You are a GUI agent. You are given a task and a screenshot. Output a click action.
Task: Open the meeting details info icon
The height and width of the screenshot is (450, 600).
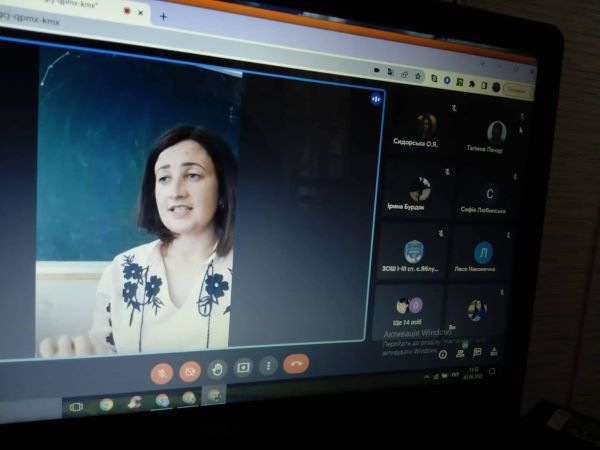point(443,355)
